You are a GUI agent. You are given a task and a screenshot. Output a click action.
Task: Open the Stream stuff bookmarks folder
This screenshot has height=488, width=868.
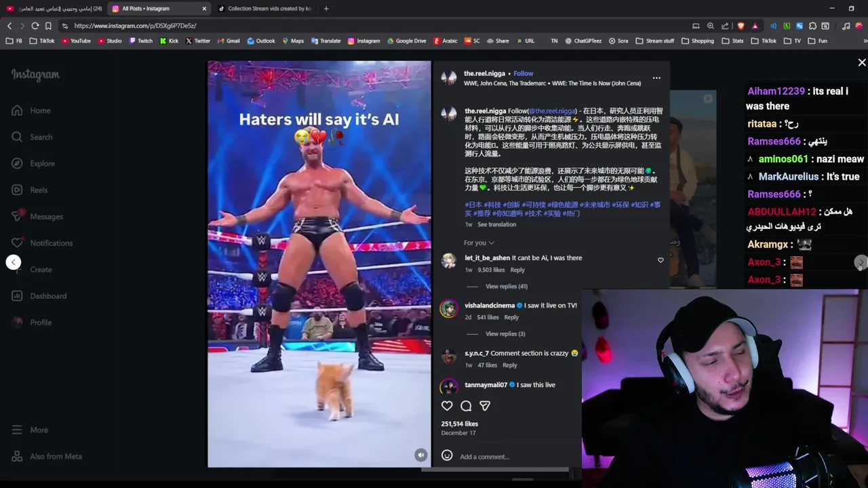point(654,41)
